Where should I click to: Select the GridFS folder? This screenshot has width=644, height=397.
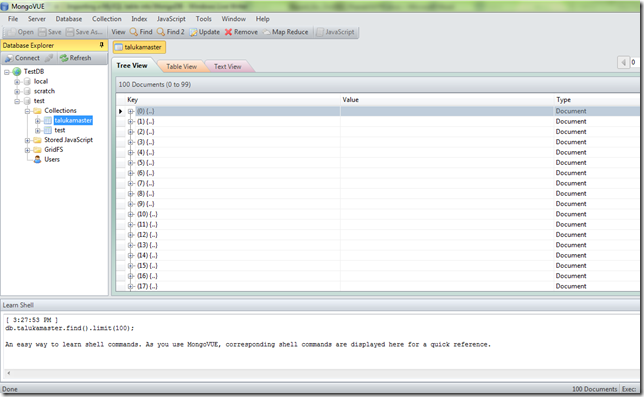[x=53, y=150]
